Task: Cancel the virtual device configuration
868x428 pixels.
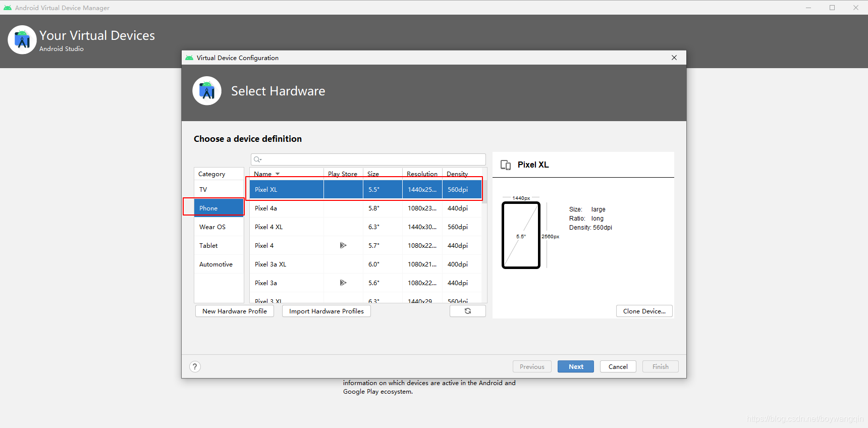Action: 618,366
